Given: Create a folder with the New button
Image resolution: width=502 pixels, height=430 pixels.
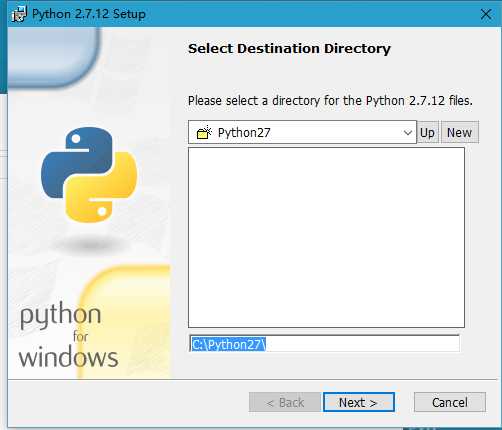Looking at the screenshot, I should 460,132.
